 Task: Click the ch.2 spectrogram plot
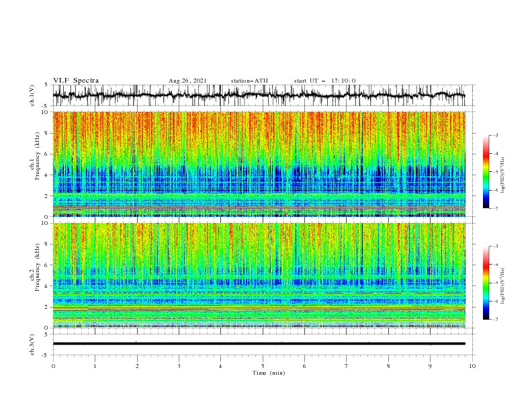[259, 275]
